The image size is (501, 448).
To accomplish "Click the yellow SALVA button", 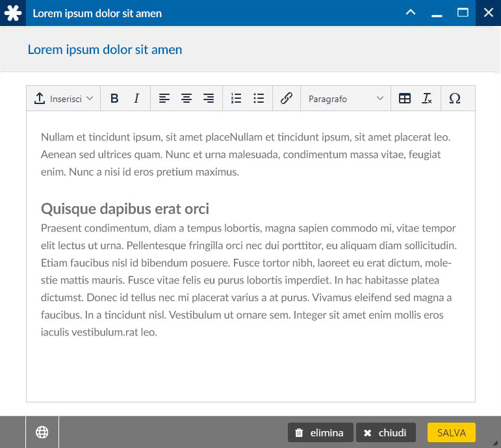I will pyautogui.click(x=452, y=432).
